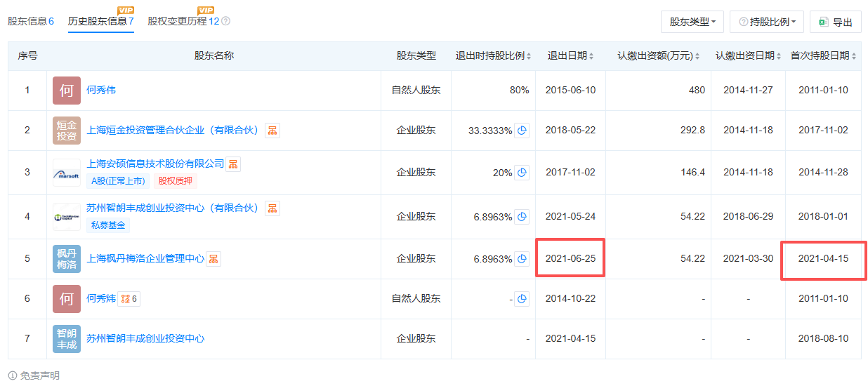Viewport: 868px width, 386px height.
Task: Open the 股东类型 filter dropdown
Action: tap(692, 22)
